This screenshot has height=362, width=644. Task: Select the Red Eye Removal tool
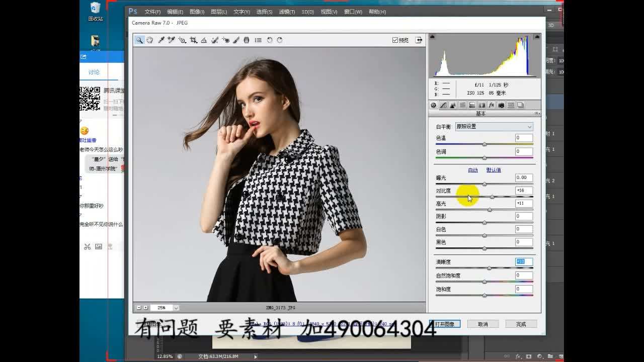(226, 40)
